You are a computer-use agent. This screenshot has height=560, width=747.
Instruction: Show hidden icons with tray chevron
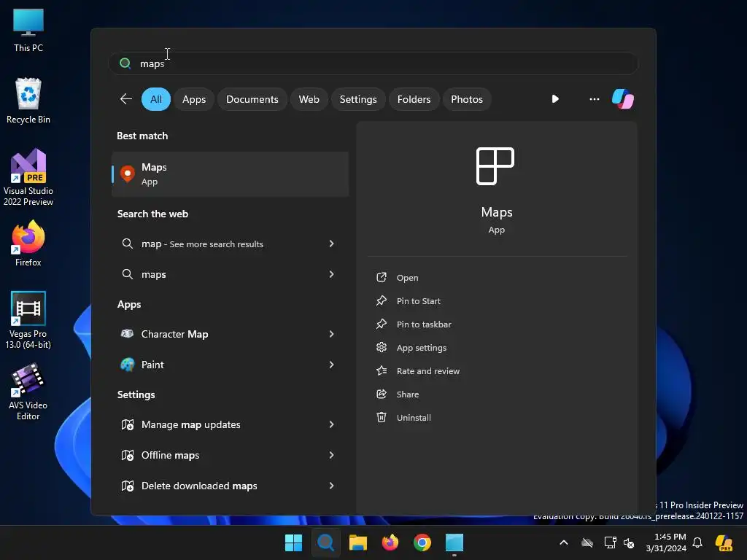pos(564,542)
